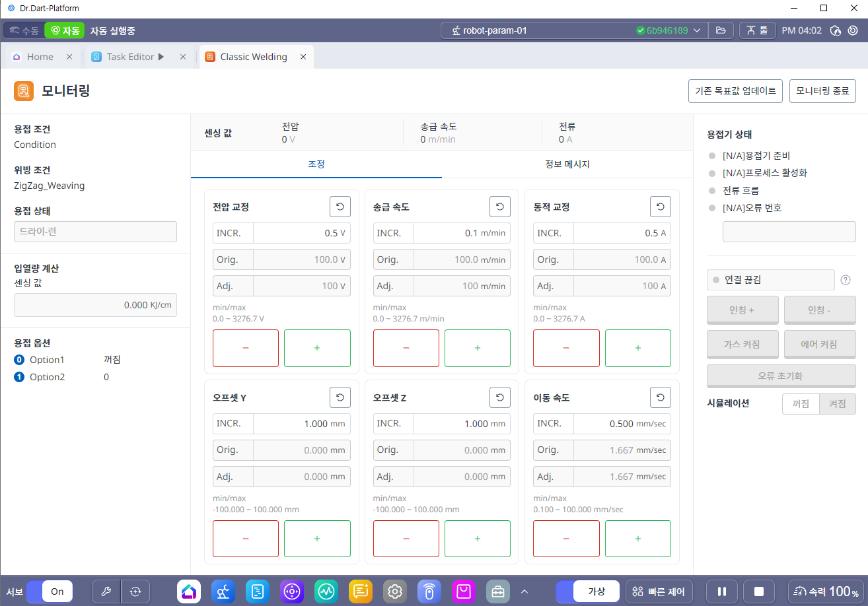Click the 송급 속도 INCR. value field
Viewport: 868px width, 606px height.
[461, 233]
